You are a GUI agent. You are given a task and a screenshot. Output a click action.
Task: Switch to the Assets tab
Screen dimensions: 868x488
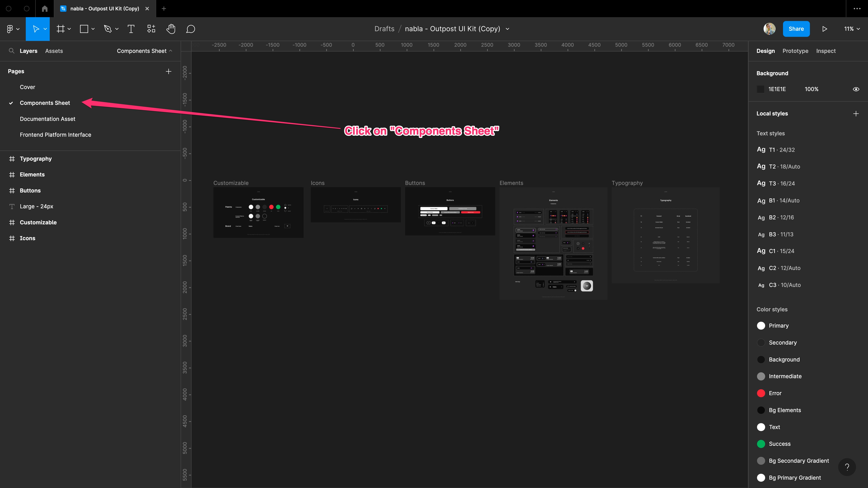pos(54,51)
